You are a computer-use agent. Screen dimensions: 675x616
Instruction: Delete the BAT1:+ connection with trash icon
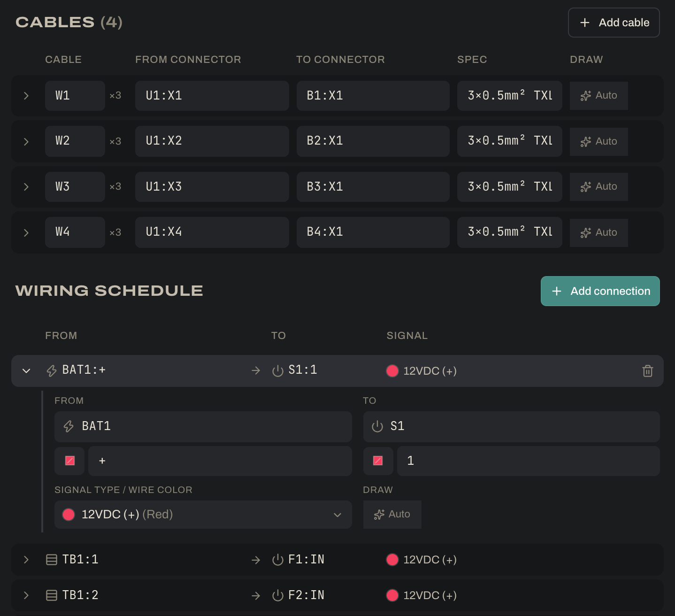647,371
